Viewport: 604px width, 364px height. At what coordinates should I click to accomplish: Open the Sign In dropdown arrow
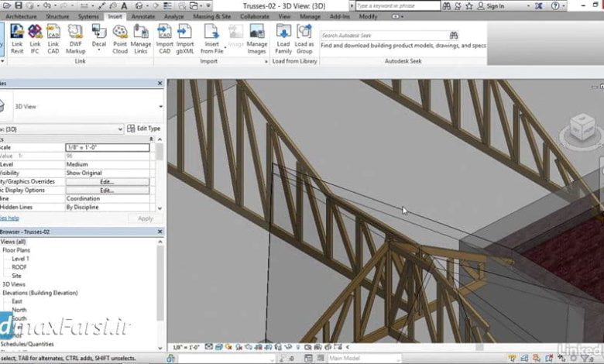pos(528,6)
